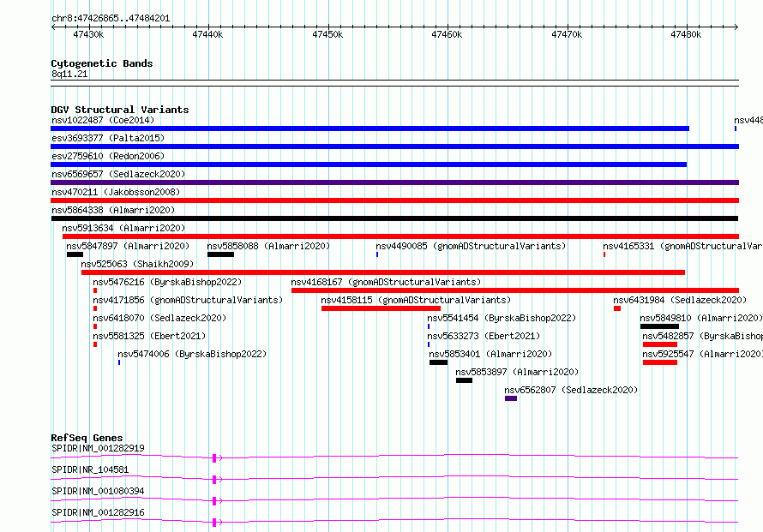763x532 pixels.
Task: Click the Cytogenetic Bands track heading
Action: click(102, 63)
